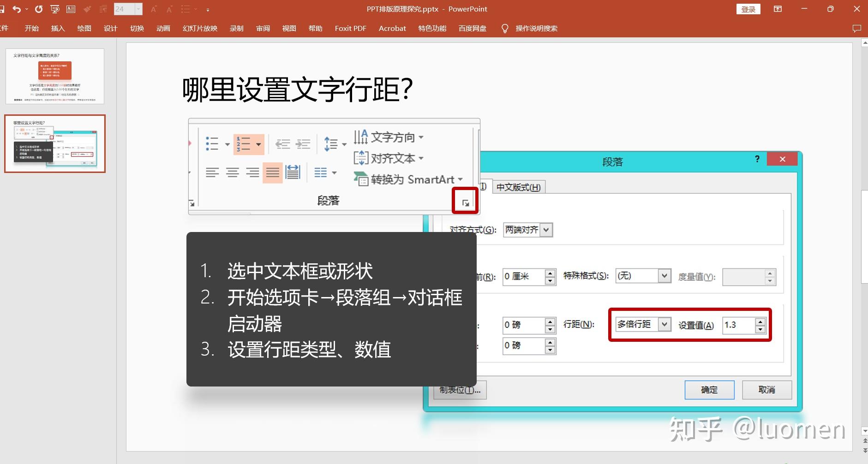The image size is (868, 464).
Task: Select the first slide thumbnail in the pane
Action: coord(55,77)
